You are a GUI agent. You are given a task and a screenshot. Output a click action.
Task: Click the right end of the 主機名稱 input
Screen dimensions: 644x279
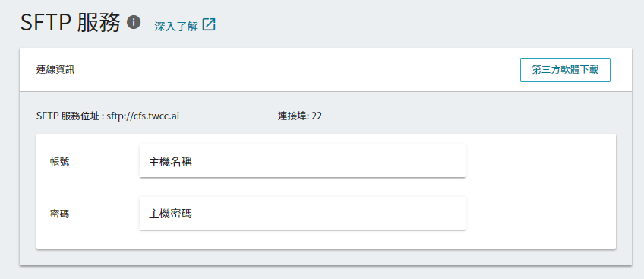click(x=456, y=161)
